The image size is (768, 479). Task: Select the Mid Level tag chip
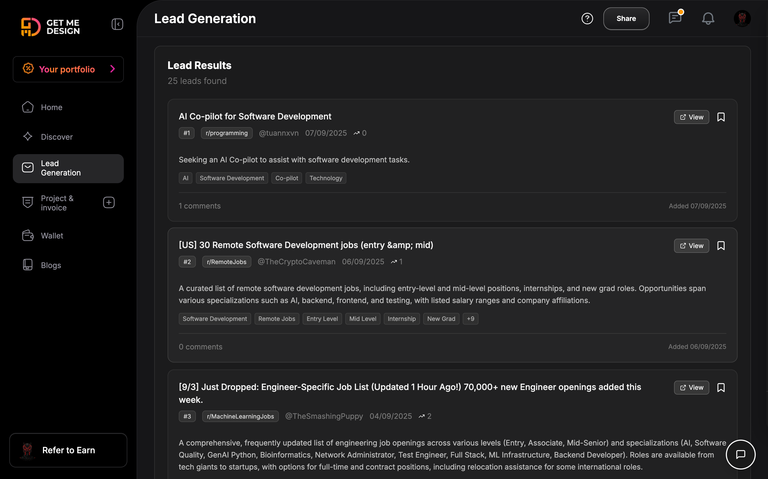click(x=363, y=319)
